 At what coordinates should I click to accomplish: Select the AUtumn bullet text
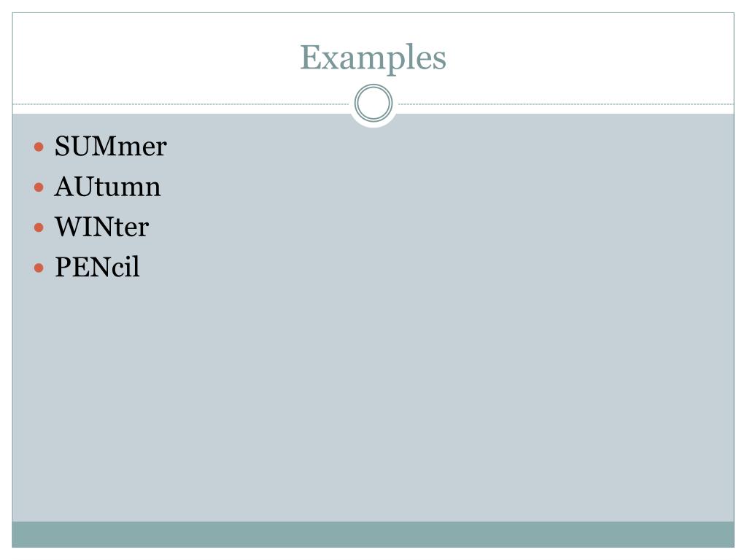pyautogui.click(x=108, y=187)
